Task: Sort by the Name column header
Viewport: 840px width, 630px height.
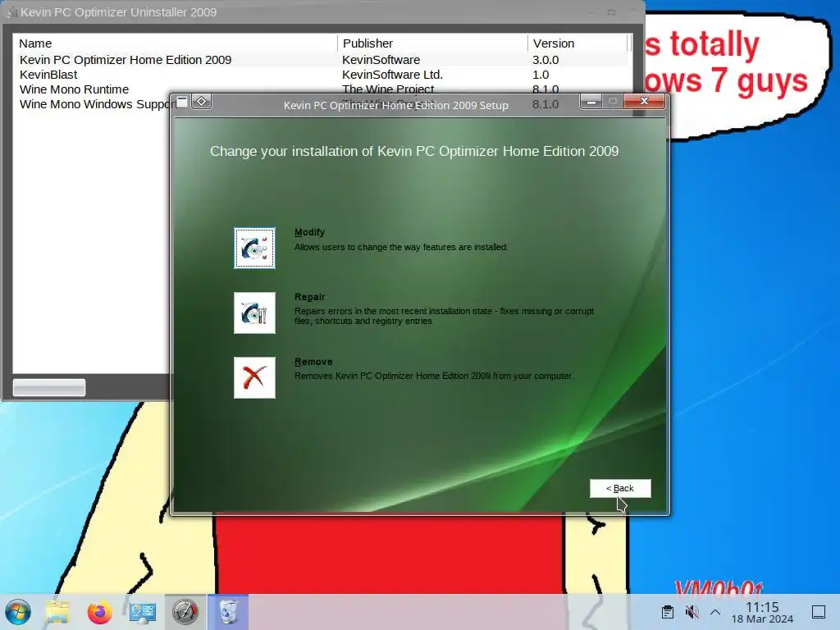Action: 176,43
